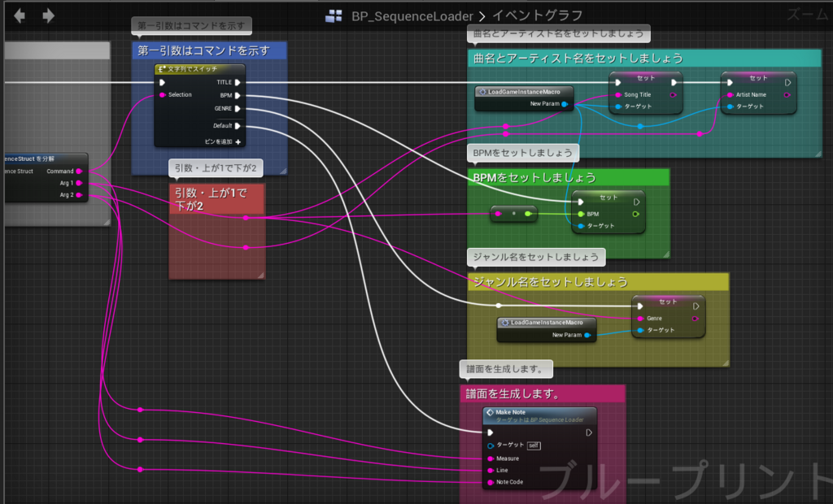Click the Selection input pin
The height and width of the screenshot is (504, 833).
(x=162, y=94)
